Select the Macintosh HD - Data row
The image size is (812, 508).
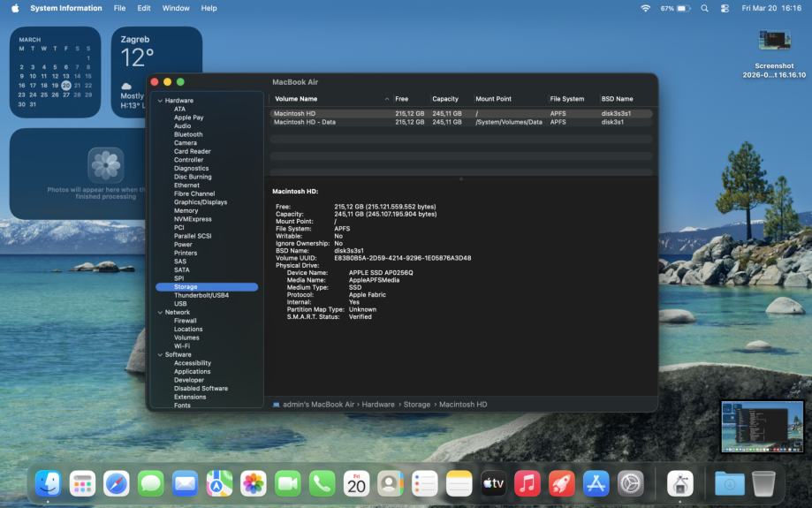(305, 123)
